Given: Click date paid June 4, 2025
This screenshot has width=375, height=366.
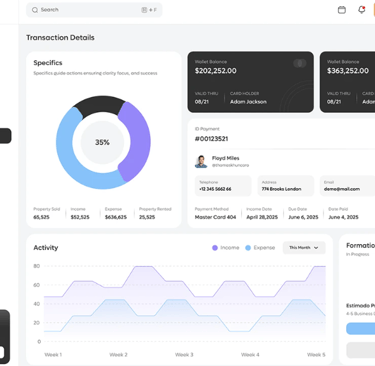Looking at the screenshot, I should [343, 217].
